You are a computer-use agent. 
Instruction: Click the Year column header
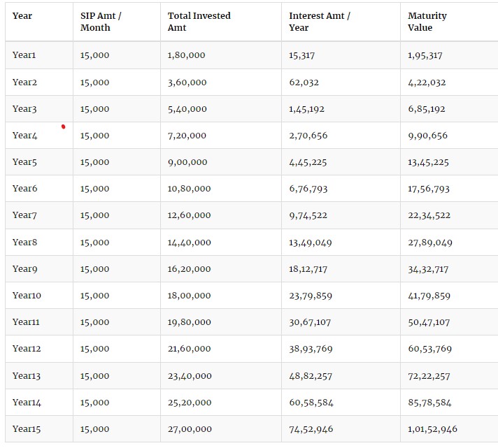(22, 16)
